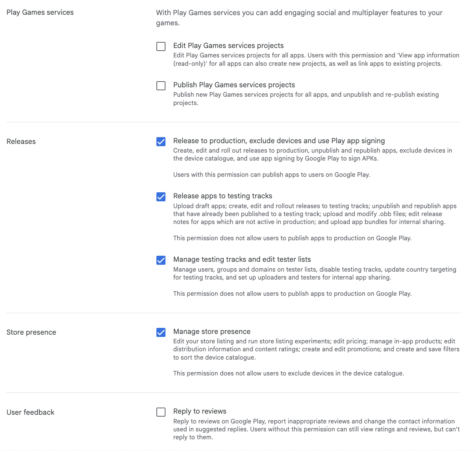Image resolution: width=476 pixels, height=451 pixels.
Task: Check the Publish Play Games services projects box
Action: 161,85
